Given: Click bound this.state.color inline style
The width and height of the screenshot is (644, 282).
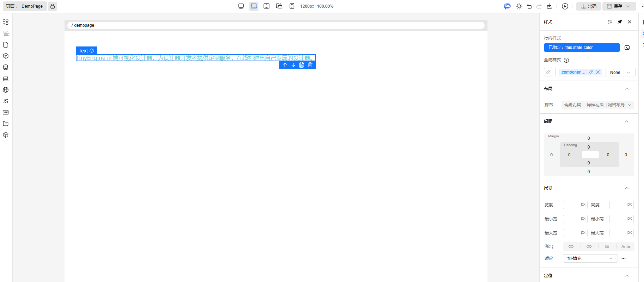Looking at the screenshot, I should pos(582,48).
